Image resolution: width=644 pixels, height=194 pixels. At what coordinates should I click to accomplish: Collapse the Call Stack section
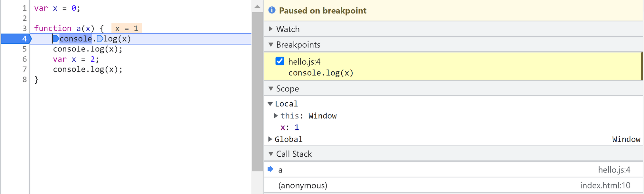271,154
